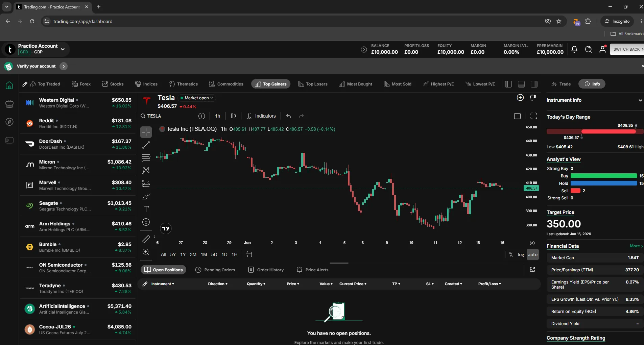Screen dimensions: 644x345
Task: Collapse the Instrument Info section
Action: tap(640, 100)
